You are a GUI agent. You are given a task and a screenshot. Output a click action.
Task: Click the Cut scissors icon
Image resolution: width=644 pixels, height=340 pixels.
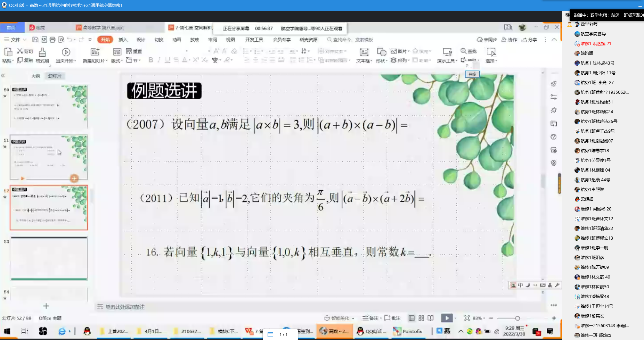20,51
